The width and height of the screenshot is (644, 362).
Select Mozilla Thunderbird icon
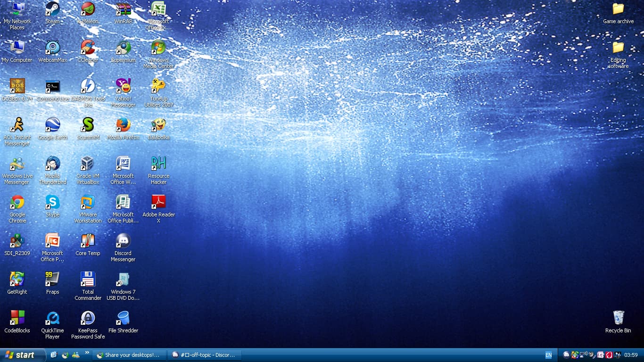(x=52, y=163)
